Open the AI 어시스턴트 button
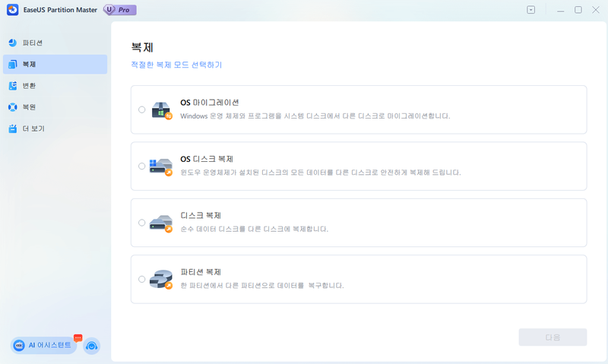 (45, 345)
